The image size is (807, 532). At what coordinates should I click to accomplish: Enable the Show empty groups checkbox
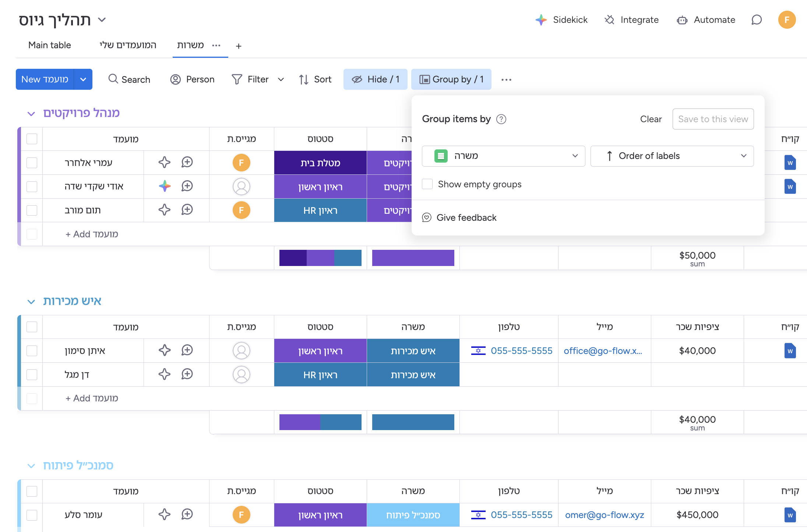[x=427, y=184]
